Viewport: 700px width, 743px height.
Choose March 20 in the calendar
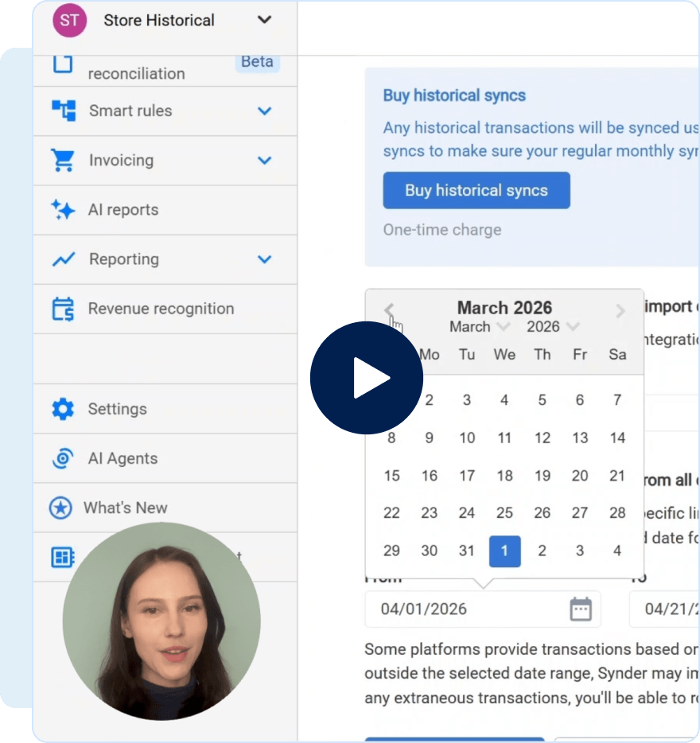pyautogui.click(x=580, y=475)
